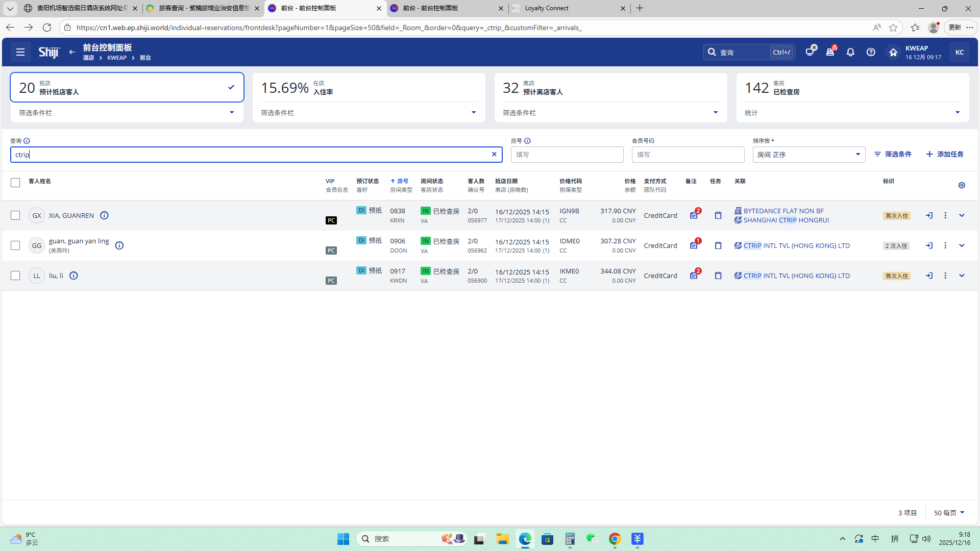Expand the guan yan ling reservation row
The width and height of the screenshot is (980, 551).
click(x=962, y=245)
